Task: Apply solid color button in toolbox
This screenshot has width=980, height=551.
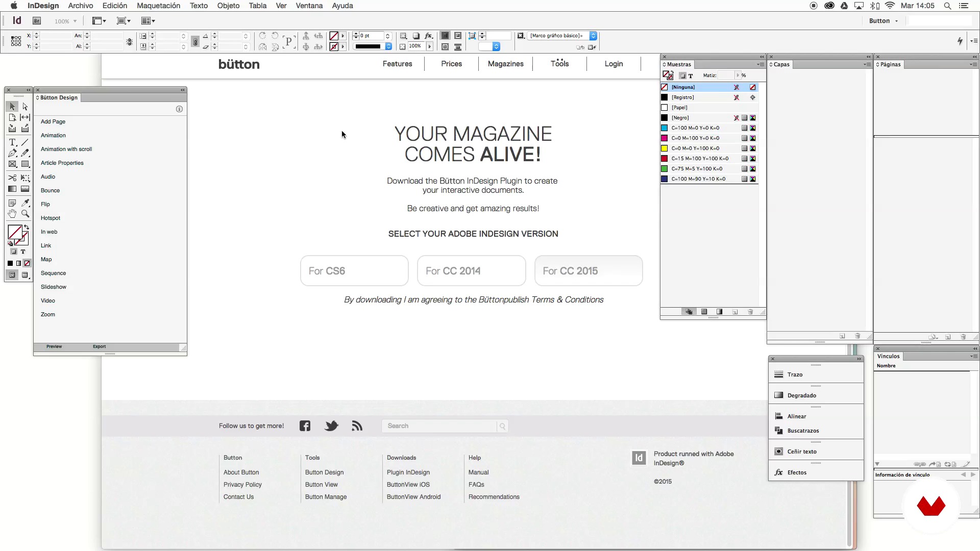Action: click(10, 263)
